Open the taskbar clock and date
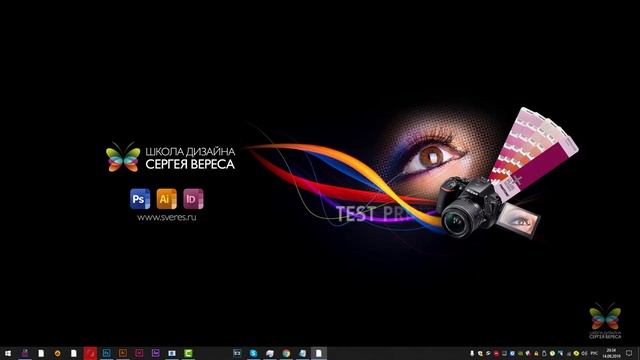The width and height of the screenshot is (640, 360). pos(611,353)
